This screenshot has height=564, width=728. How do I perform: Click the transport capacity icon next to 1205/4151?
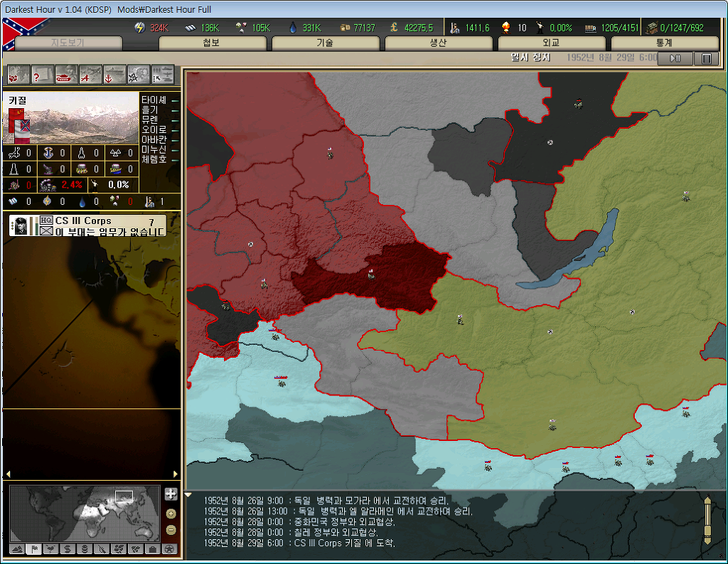point(590,28)
